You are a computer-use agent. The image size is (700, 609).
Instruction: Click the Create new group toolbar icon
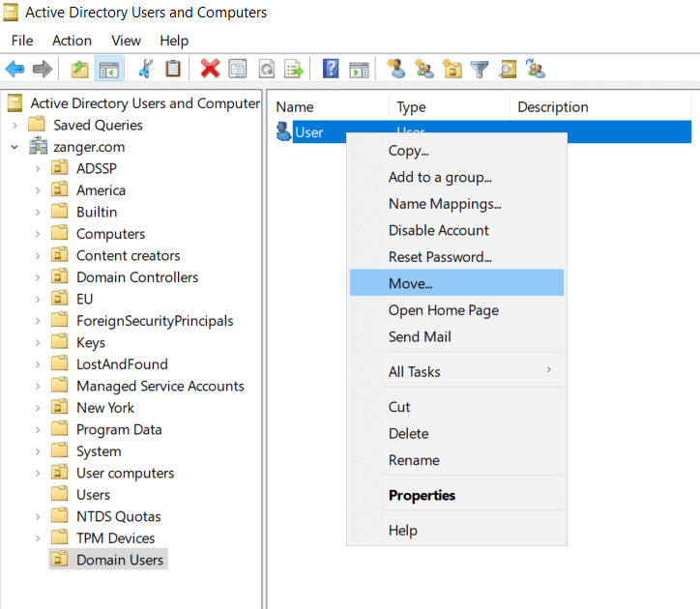pyautogui.click(x=424, y=69)
